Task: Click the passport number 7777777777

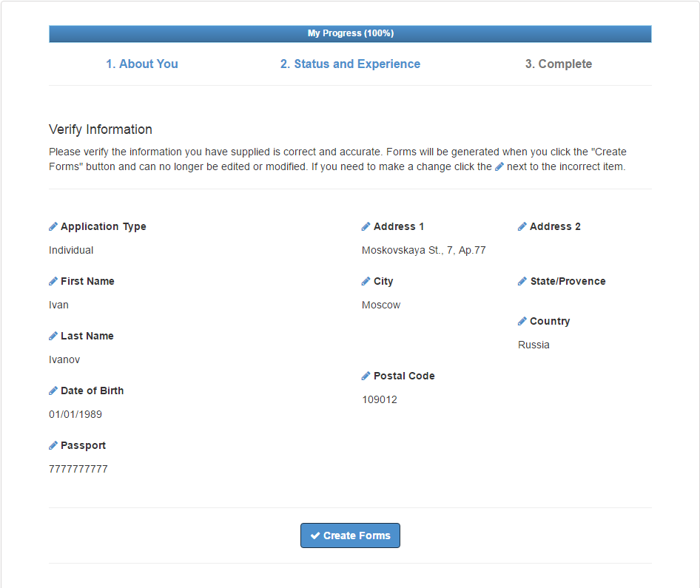Action: coord(78,469)
